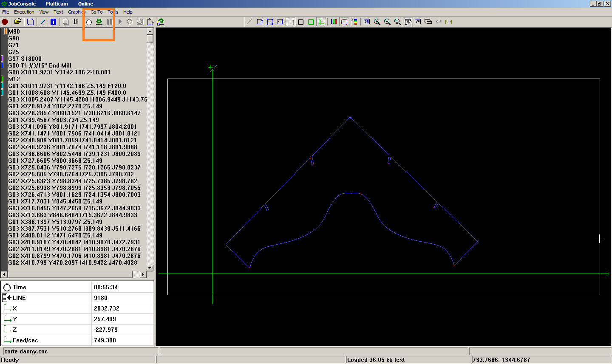Click the Z coordinate value -227.979
The image size is (612, 364).
[106, 330]
